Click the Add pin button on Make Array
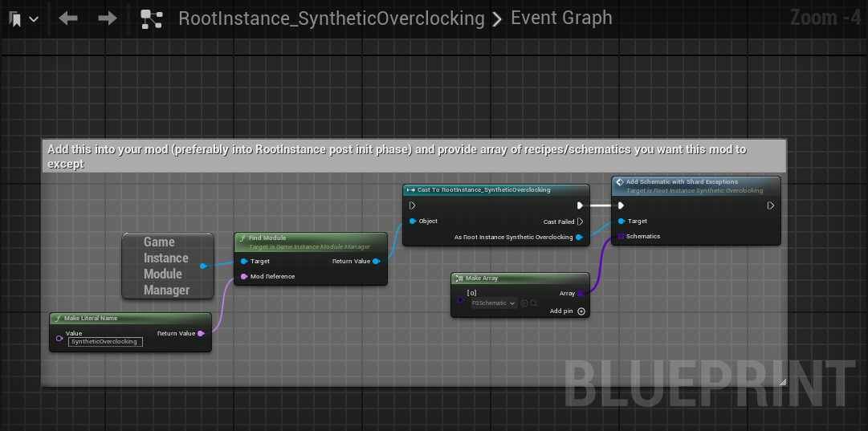The height and width of the screenshot is (431, 868). (581, 311)
